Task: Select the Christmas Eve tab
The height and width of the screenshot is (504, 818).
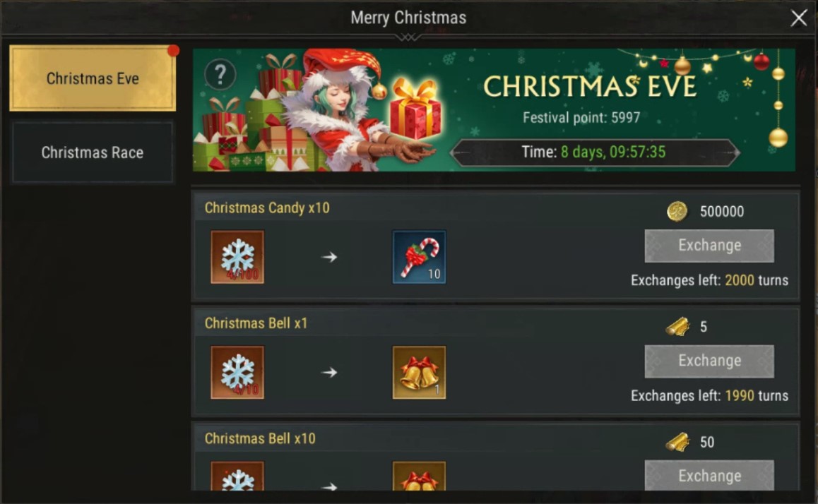Action: point(93,78)
